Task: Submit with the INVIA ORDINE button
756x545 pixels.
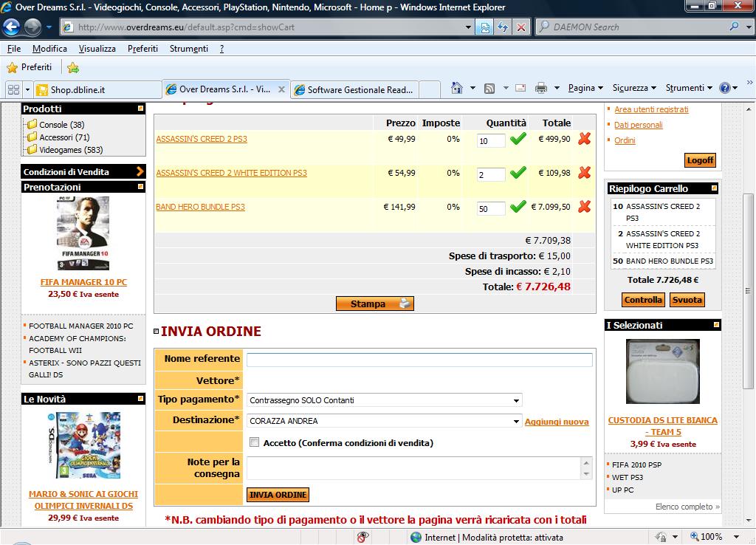Action: point(278,495)
